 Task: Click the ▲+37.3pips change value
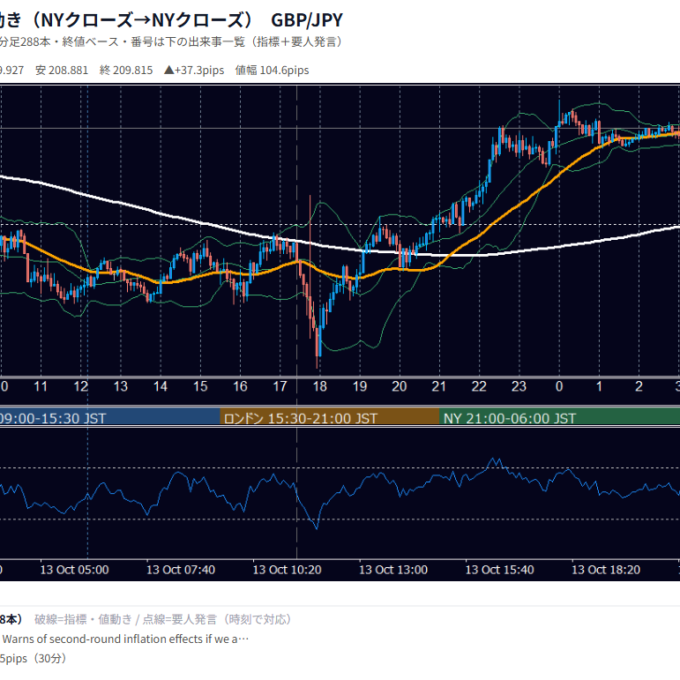tap(194, 70)
